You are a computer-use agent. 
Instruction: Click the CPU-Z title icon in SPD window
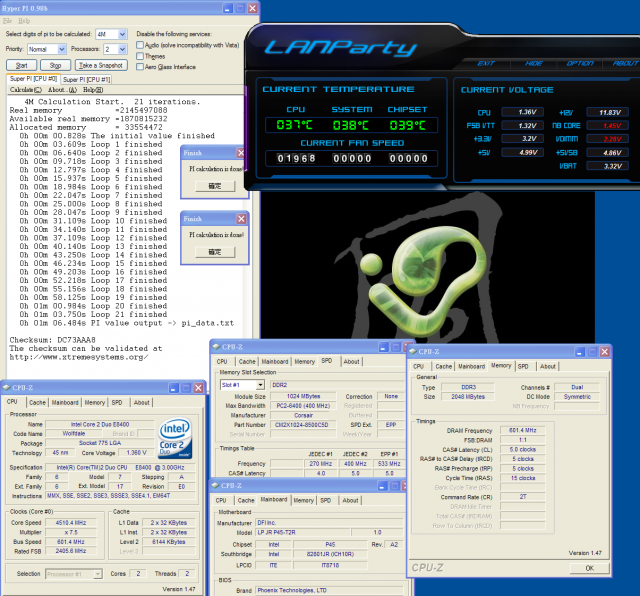(x=216, y=347)
